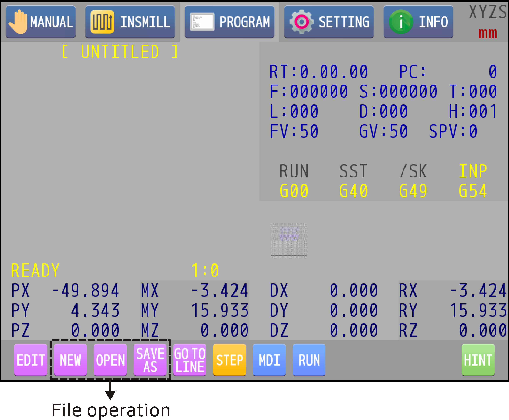Toggle the SST single-step indicator
This screenshot has width=509, height=420.
pos(353,171)
